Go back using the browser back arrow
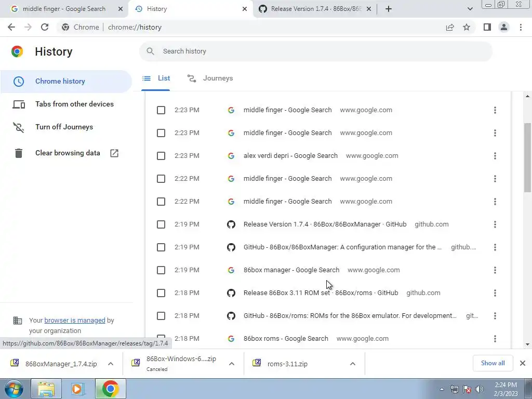Screen dimensions: 532x399 11,27
